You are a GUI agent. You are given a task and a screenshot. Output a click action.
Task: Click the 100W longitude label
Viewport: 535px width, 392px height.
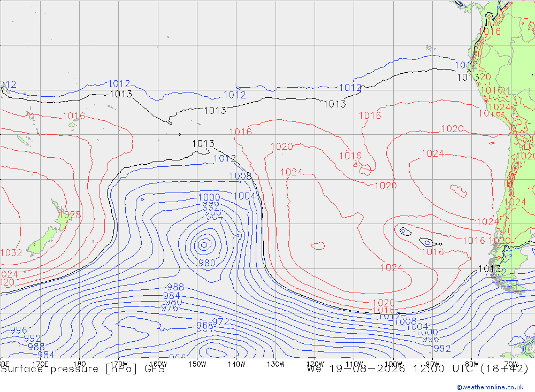(393, 364)
